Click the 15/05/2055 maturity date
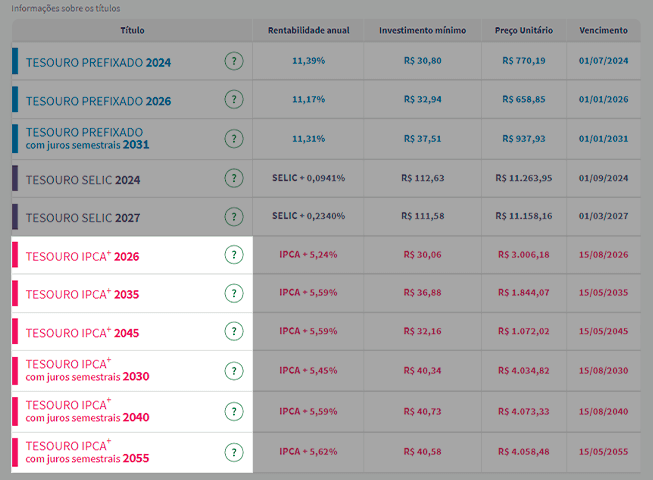 603,452
